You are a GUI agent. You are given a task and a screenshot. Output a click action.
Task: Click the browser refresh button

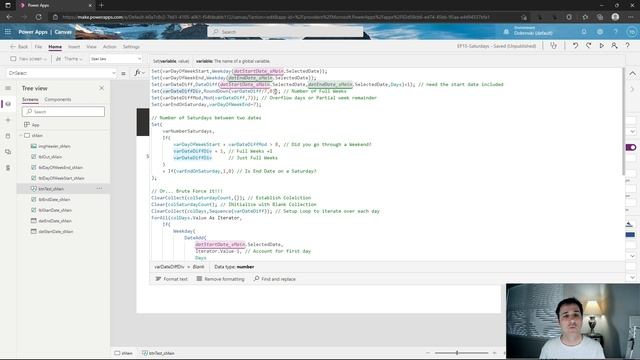[38, 17]
